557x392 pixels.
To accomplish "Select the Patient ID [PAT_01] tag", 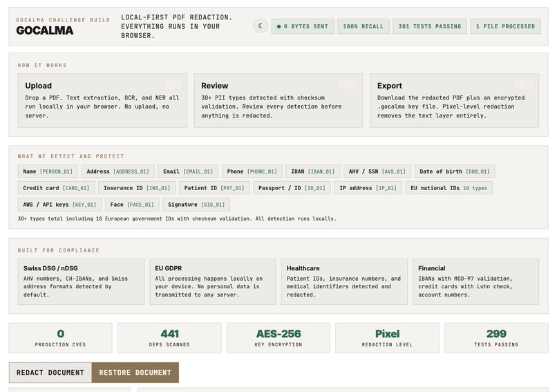I will click(x=214, y=188).
